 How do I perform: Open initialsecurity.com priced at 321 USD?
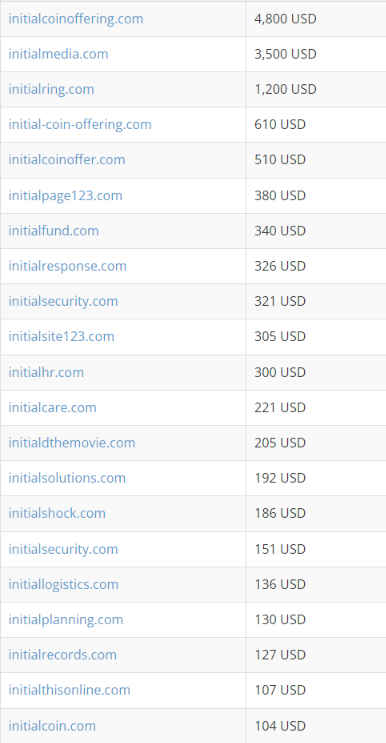click(x=63, y=302)
